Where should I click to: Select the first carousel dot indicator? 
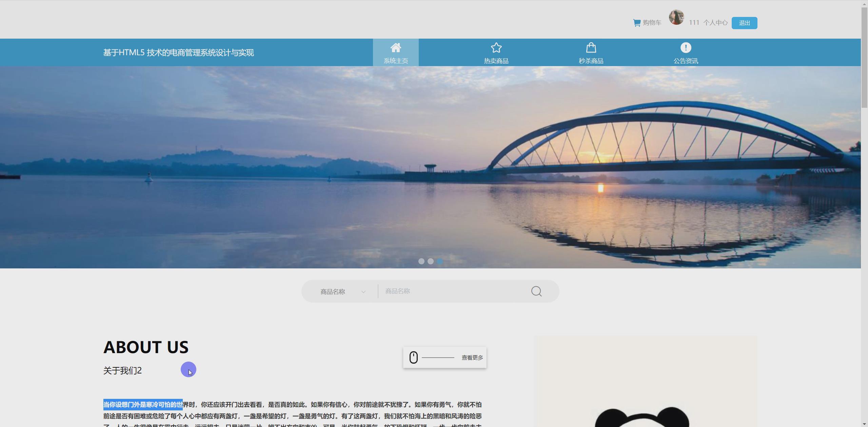pyautogui.click(x=421, y=261)
